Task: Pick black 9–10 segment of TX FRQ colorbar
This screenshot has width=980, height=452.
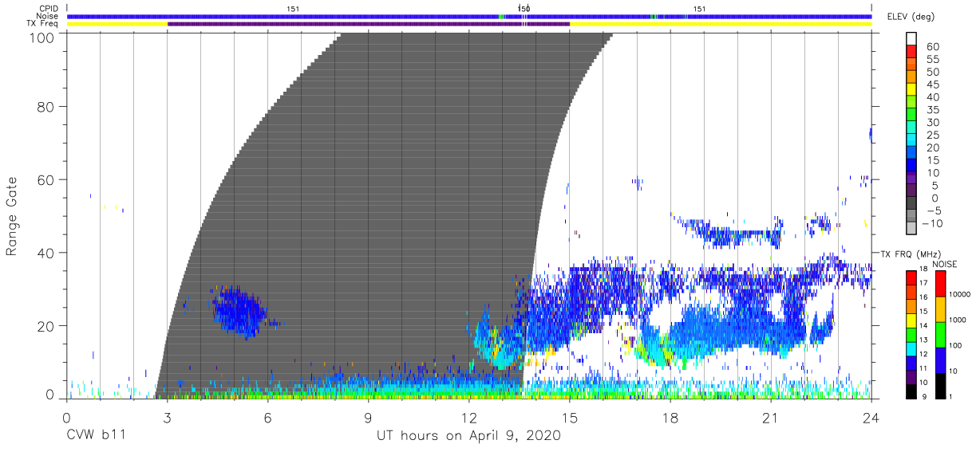Action: pyautogui.click(x=911, y=390)
